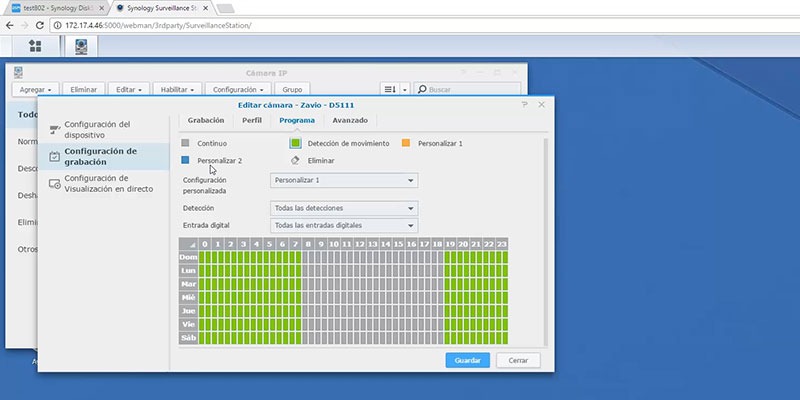Select Synology Surveillance Station browser tab
The height and width of the screenshot is (400, 800).
[x=160, y=8]
